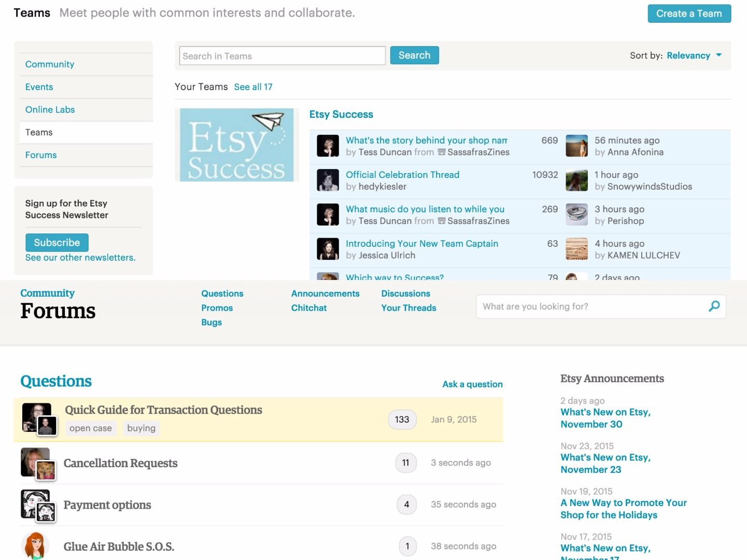Click Perishop's bracelet reply thumbnail

(x=576, y=215)
